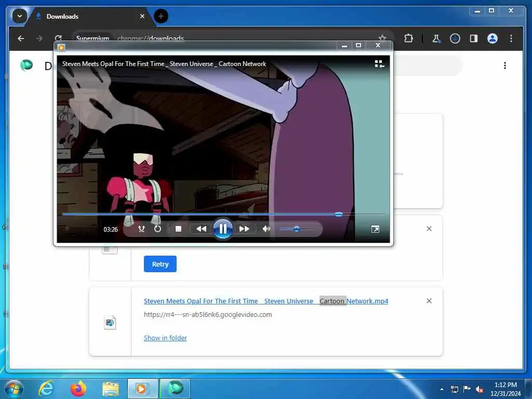Toggle shuffle in Media Player
Image resolution: width=532 pixels, height=399 pixels.
coord(141,229)
